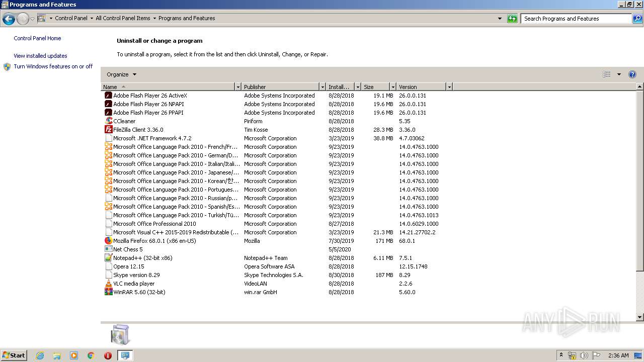Screen dimensions: 644x362
Task: Click the Start button
Action: (14, 355)
